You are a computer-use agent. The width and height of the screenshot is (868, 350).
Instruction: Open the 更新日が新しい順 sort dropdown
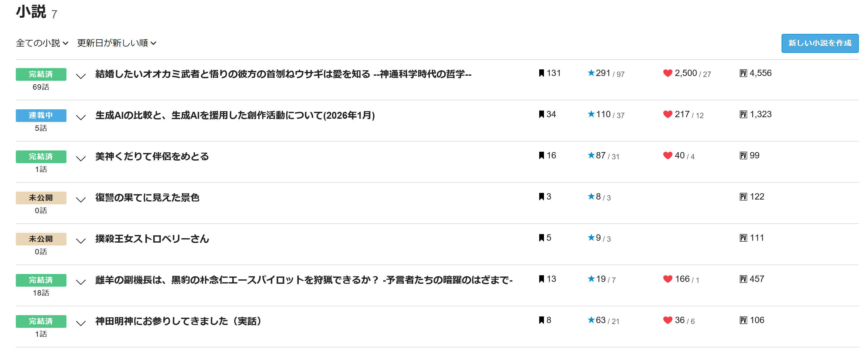click(116, 43)
